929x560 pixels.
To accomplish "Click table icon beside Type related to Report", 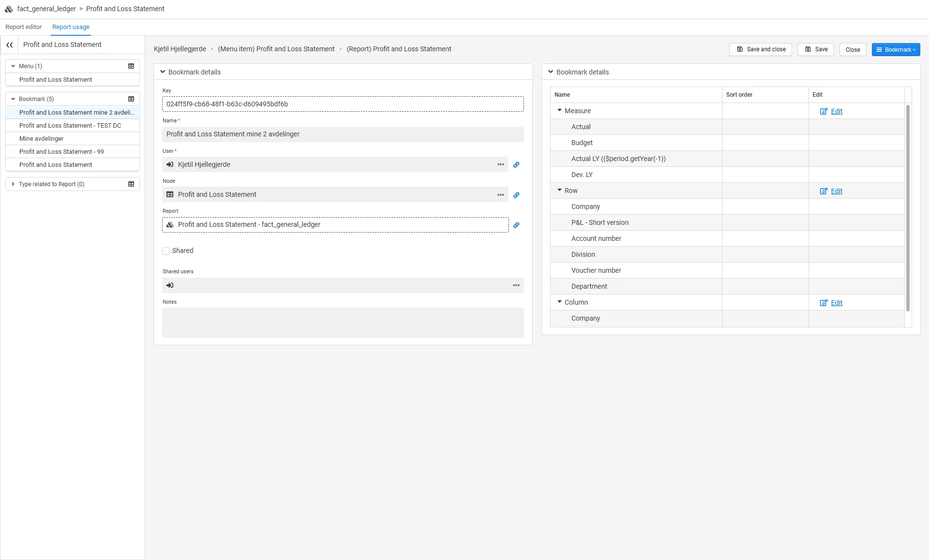I will (x=131, y=184).
